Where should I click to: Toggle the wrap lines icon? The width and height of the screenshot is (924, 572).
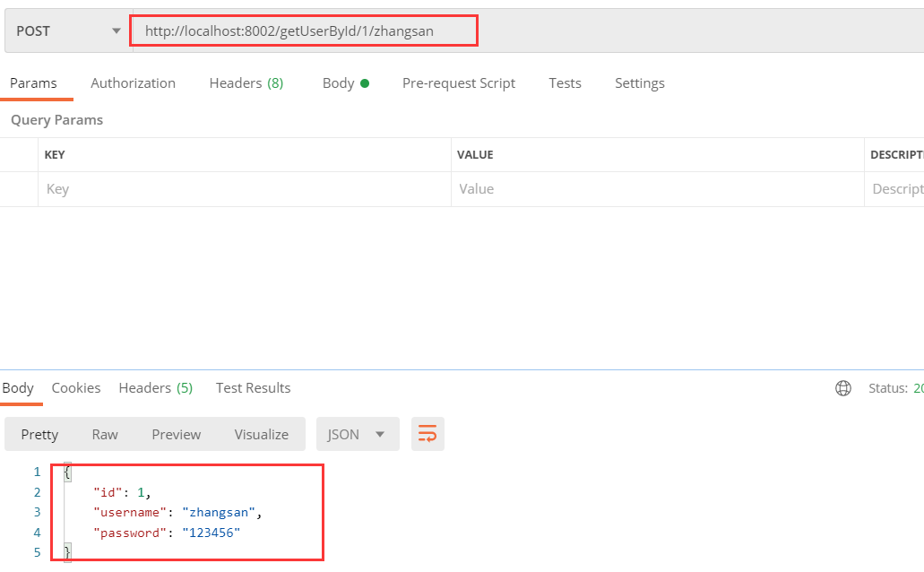[x=427, y=434]
